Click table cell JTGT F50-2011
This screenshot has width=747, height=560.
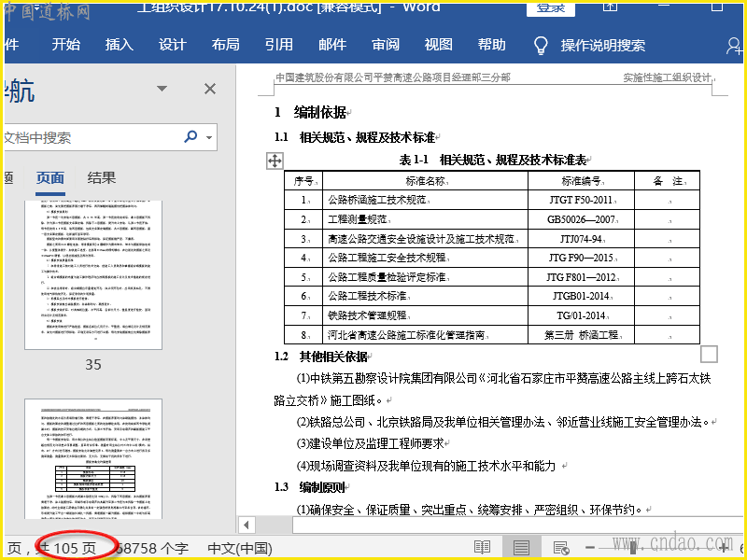(x=582, y=200)
